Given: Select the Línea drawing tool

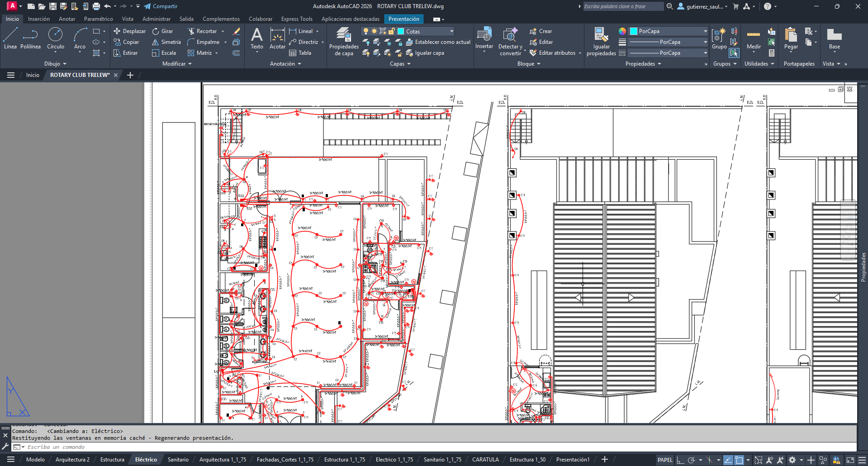Looking at the screenshot, I should [x=9, y=35].
